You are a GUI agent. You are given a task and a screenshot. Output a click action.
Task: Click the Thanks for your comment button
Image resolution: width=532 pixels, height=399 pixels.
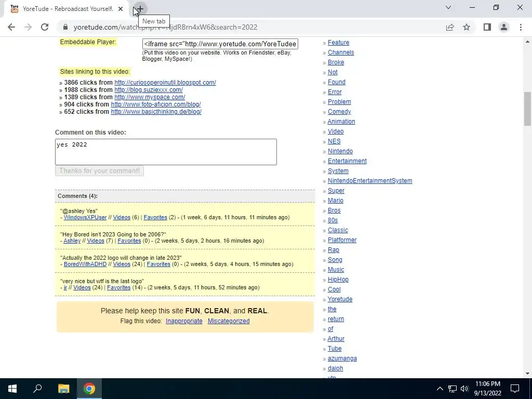coord(99,170)
